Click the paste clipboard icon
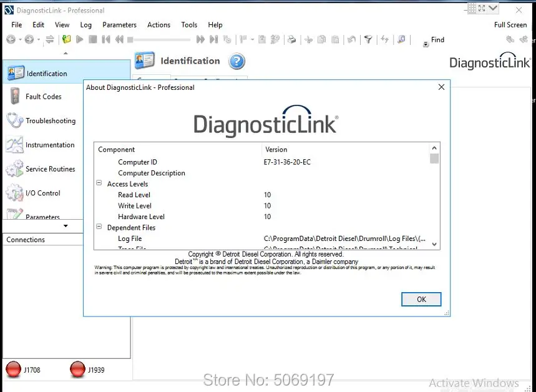This screenshot has height=392, width=536. point(335,40)
